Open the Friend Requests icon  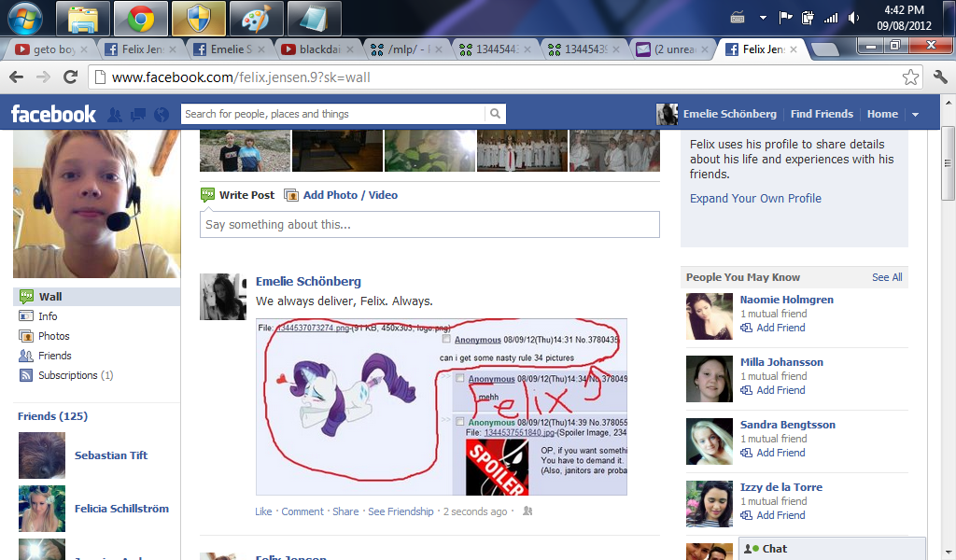[114, 114]
